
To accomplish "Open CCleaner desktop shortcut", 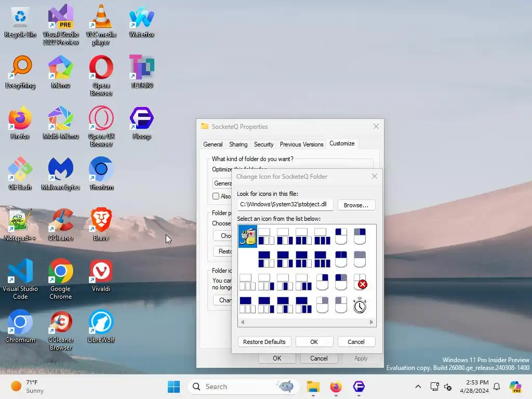I will pos(60,225).
